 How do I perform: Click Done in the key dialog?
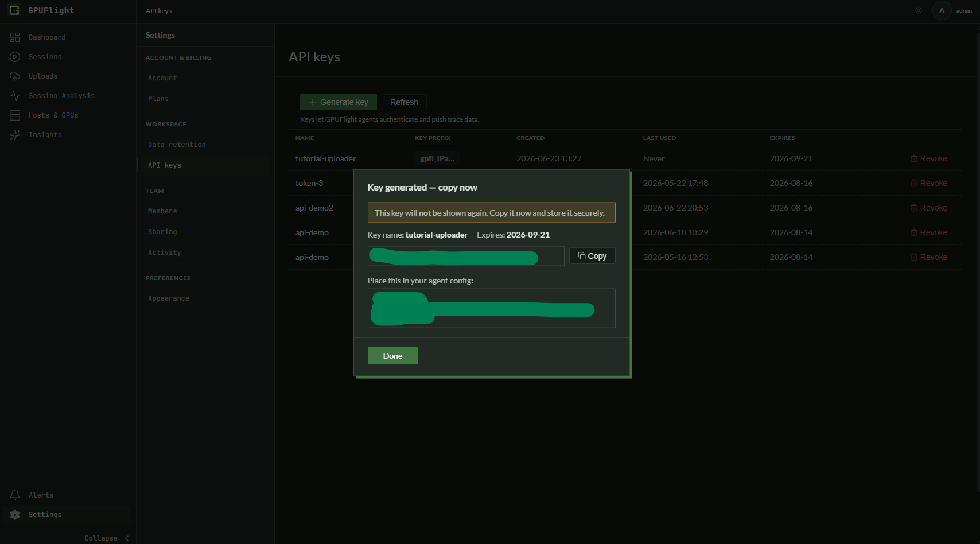393,356
